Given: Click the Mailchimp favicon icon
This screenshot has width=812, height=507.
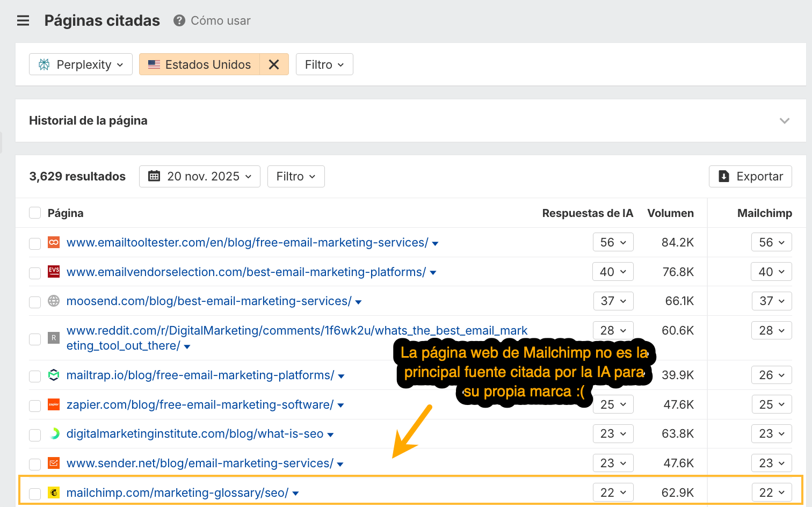Looking at the screenshot, I should pyautogui.click(x=54, y=492).
